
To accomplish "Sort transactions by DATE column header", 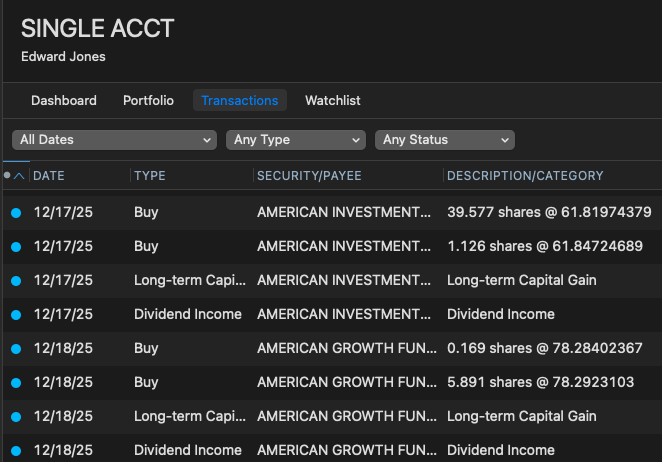I will (x=50, y=176).
